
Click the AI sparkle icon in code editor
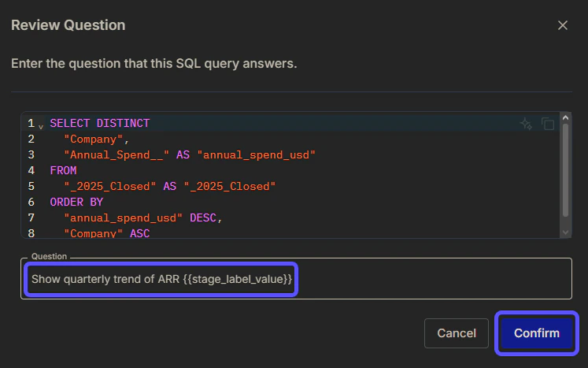pos(526,124)
